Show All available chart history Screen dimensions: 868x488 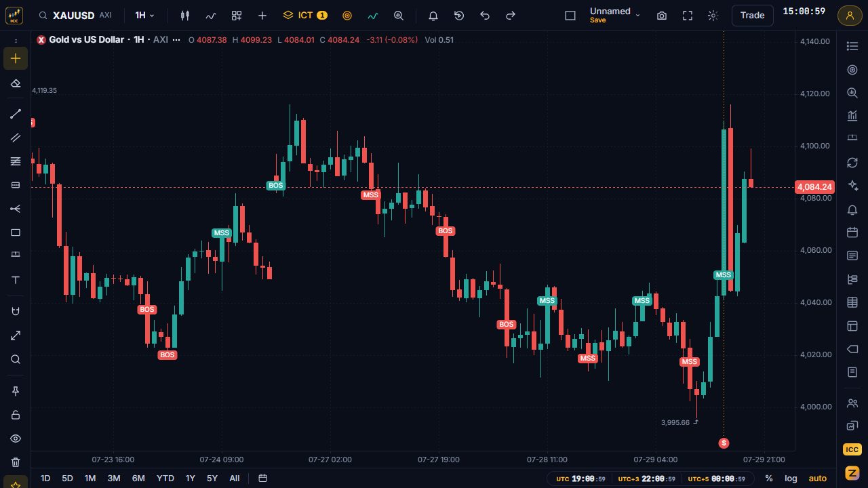[235, 478]
